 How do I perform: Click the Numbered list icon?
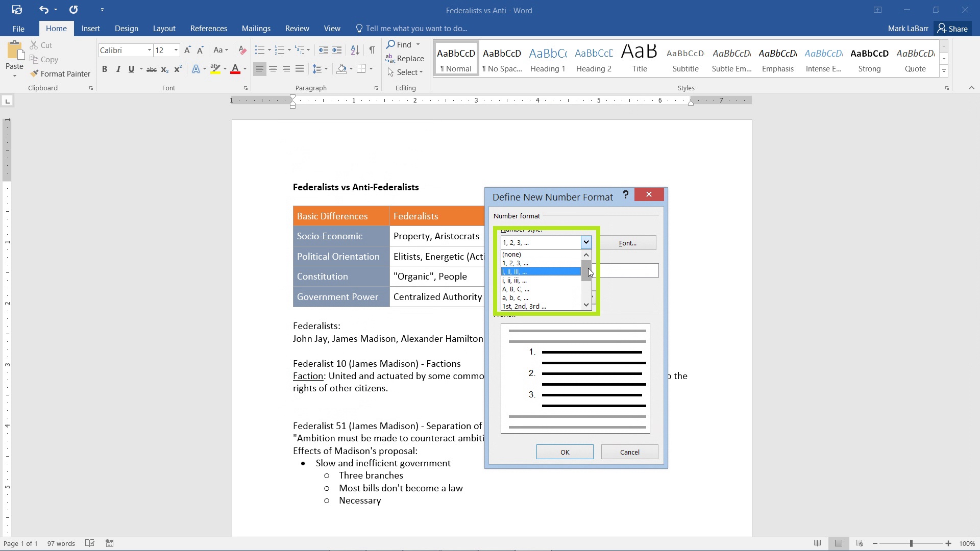pyautogui.click(x=280, y=50)
